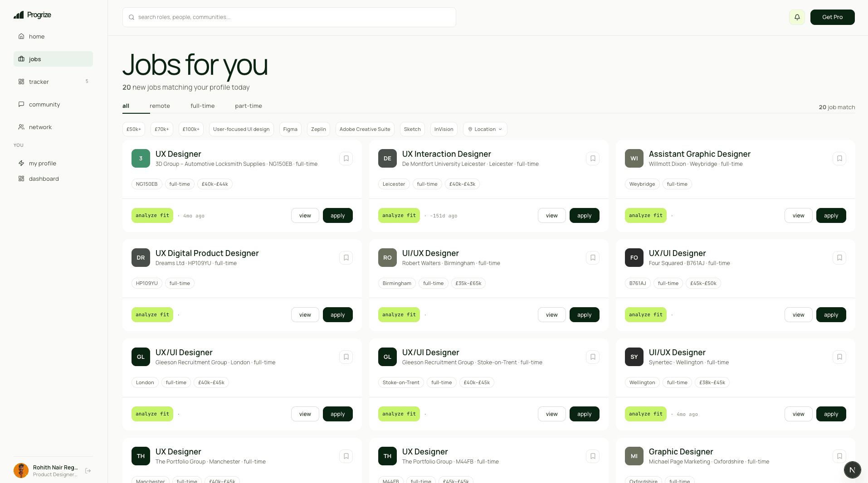Bookmark the Gleeson Stoke-on-Trent job
This screenshot has width=868, height=483.
pyautogui.click(x=593, y=357)
